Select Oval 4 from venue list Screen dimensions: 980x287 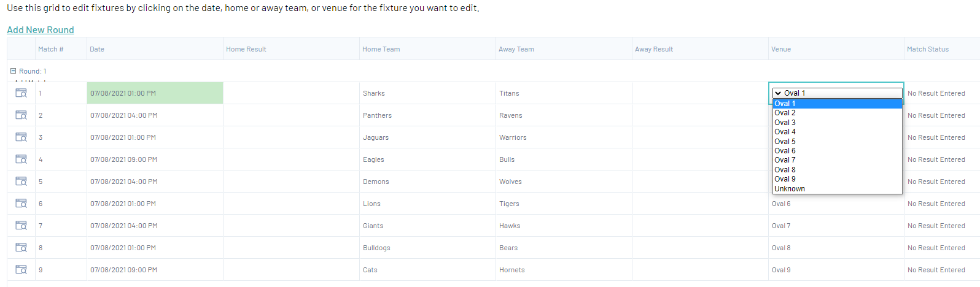point(785,132)
